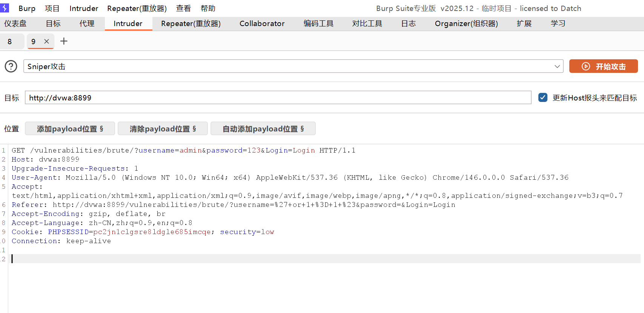Click the User-Agent header line
The height and width of the screenshot is (313, 644).
click(x=290, y=177)
